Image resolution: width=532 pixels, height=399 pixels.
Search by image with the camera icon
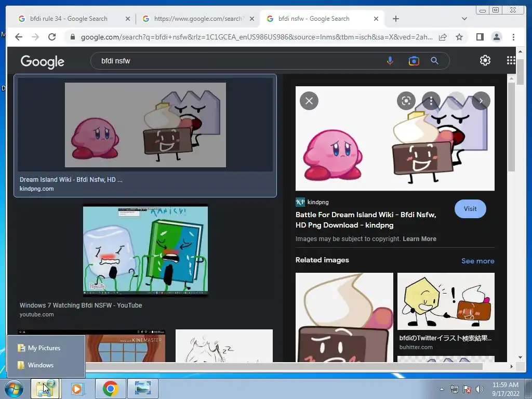[414, 61]
